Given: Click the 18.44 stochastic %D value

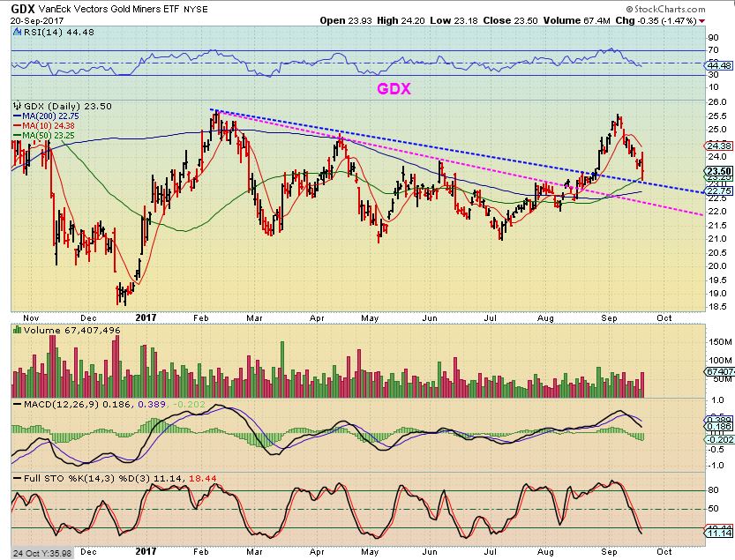Looking at the screenshot, I should coord(203,479).
